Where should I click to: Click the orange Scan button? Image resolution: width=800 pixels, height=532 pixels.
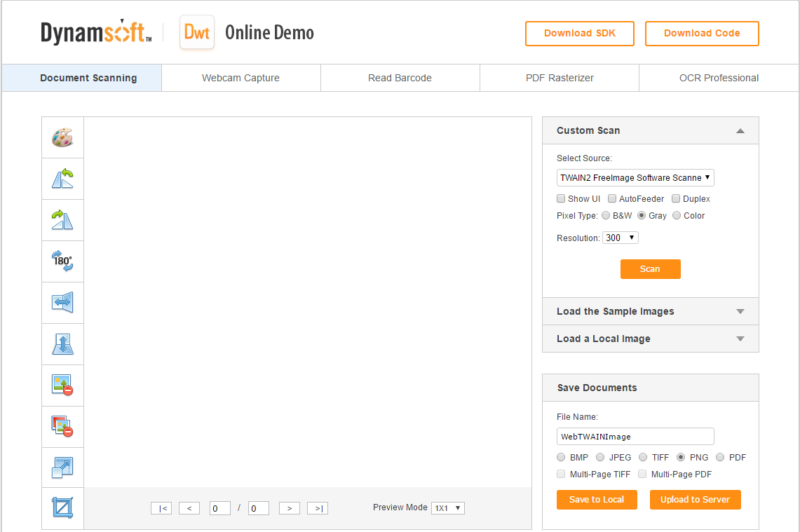pyautogui.click(x=650, y=269)
